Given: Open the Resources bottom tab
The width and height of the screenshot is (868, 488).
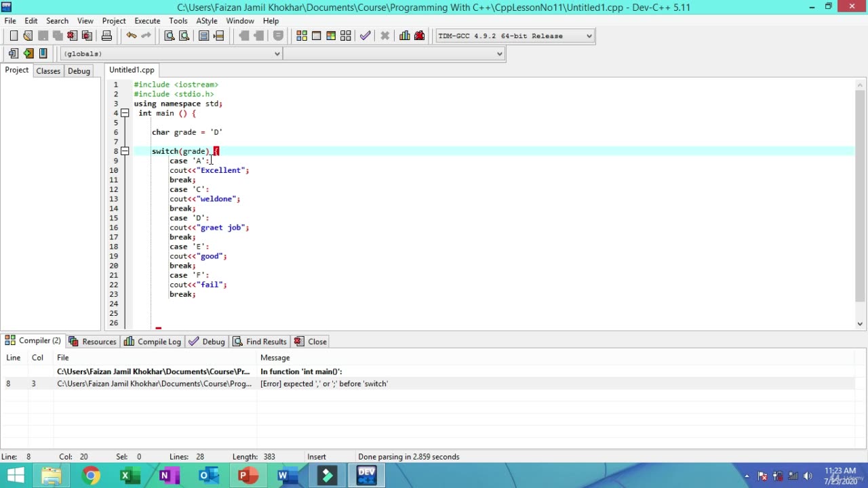Looking at the screenshot, I should tap(93, 342).
